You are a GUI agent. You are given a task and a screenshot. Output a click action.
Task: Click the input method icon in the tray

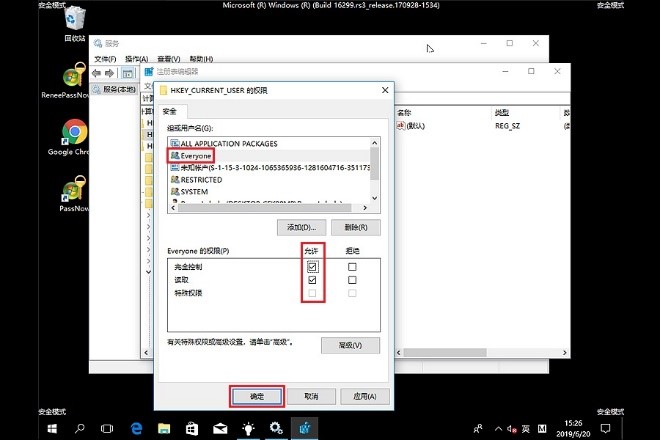point(542,429)
